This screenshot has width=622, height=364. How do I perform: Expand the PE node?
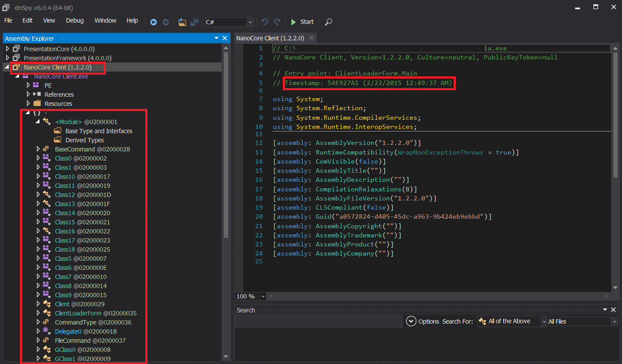click(x=28, y=85)
